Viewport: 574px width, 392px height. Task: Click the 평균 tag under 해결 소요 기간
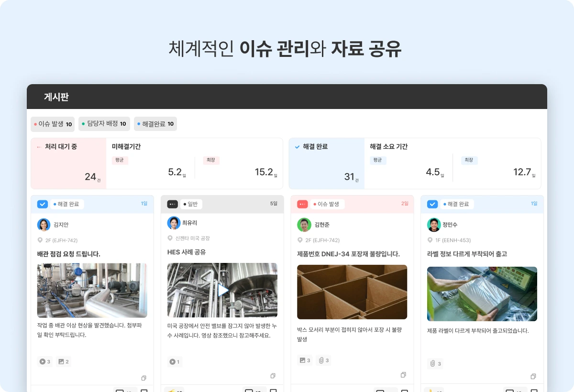tap(378, 160)
